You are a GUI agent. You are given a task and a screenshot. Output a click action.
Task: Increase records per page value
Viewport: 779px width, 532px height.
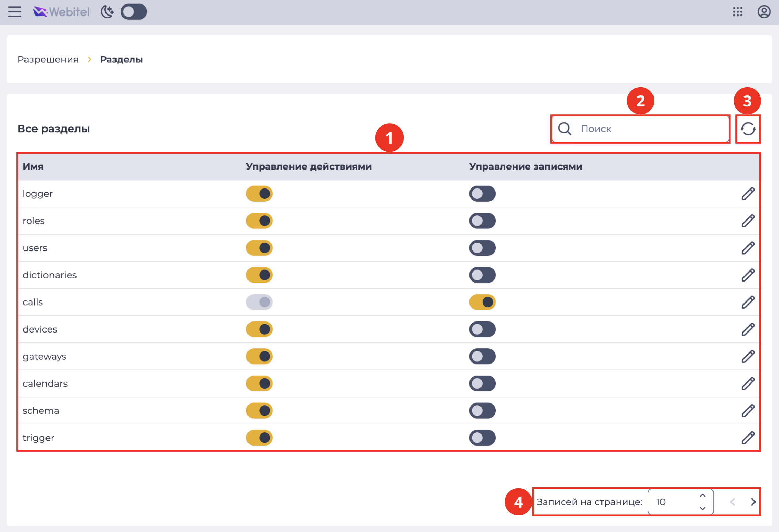[702, 495]
